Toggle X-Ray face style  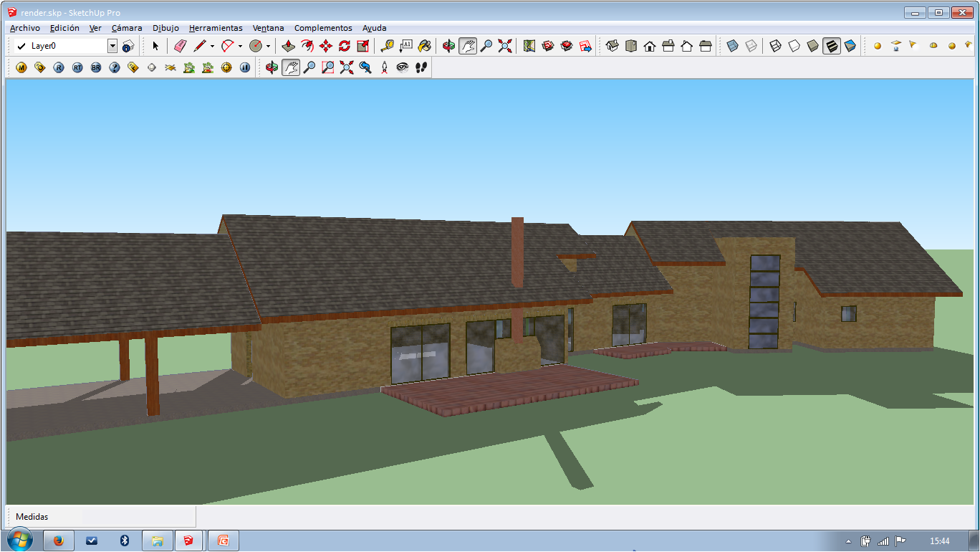(x=732, y=46)
